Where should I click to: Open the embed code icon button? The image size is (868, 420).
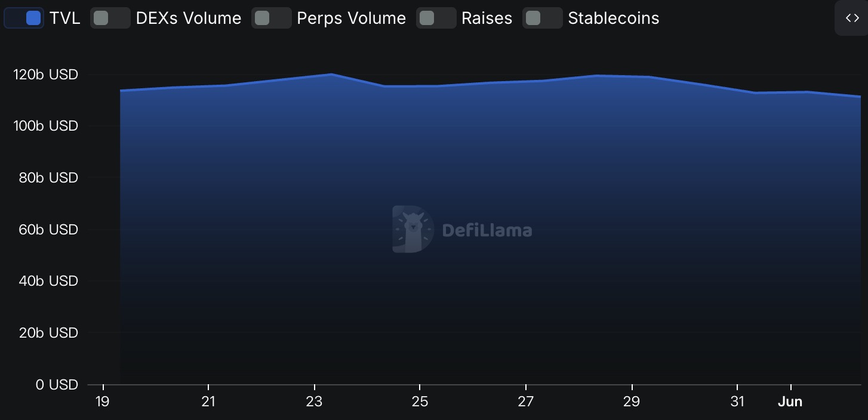[x=852, y=18]
